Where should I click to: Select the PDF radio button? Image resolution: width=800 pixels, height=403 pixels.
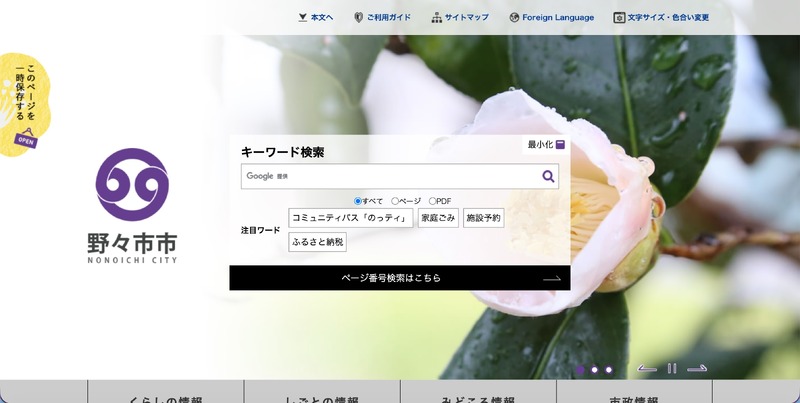click(x=432, y=201)
